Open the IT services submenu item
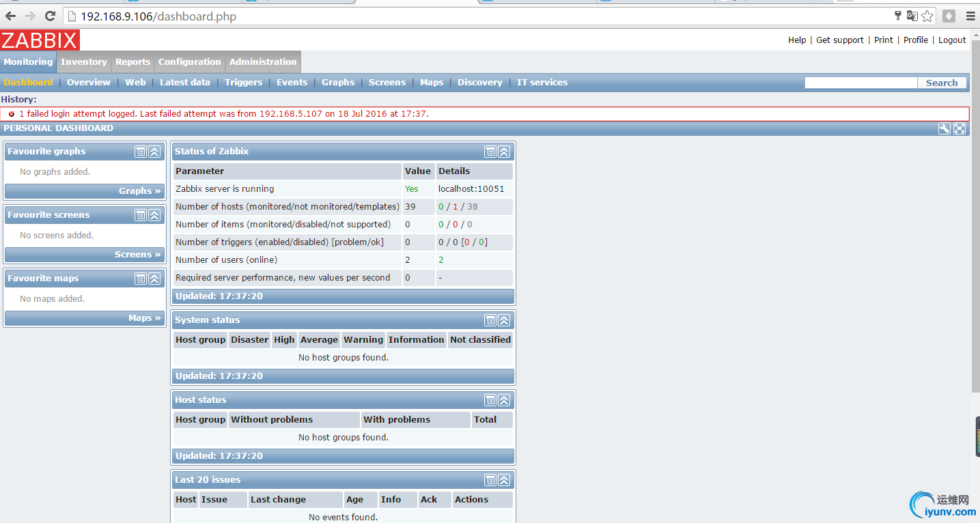This screenshot has width=980, height=523. point(542,83)
